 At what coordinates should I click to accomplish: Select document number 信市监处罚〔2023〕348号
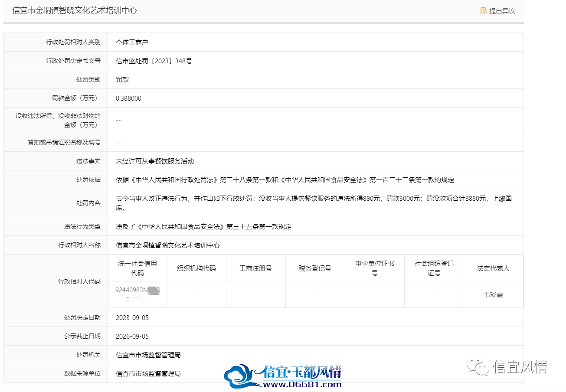point(154,61)
